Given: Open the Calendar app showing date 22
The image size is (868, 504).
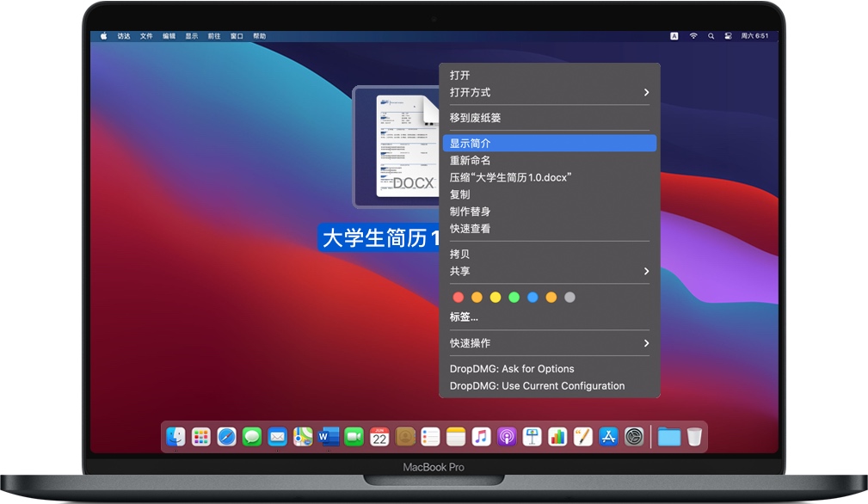Looking at the screenshot, I should [379, 437].
